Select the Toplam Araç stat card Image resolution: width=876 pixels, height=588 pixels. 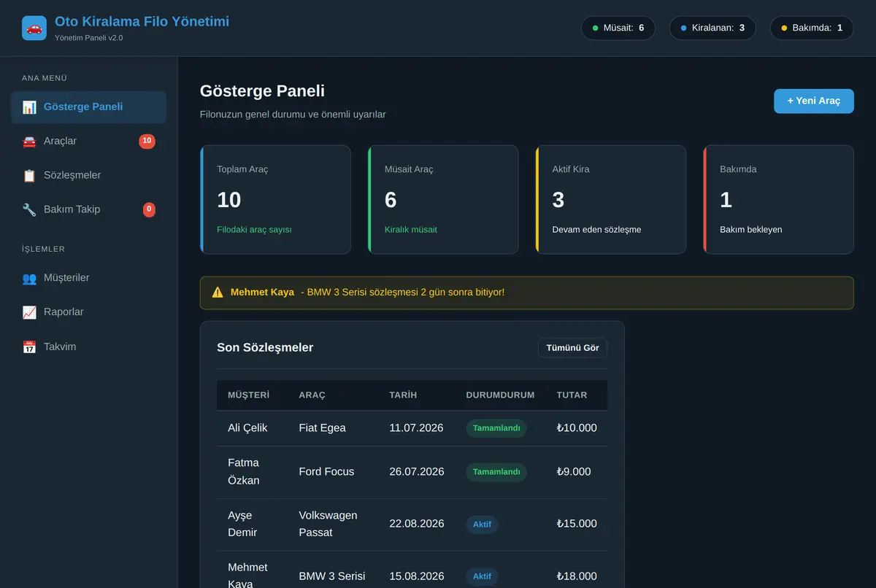point(275,200)
